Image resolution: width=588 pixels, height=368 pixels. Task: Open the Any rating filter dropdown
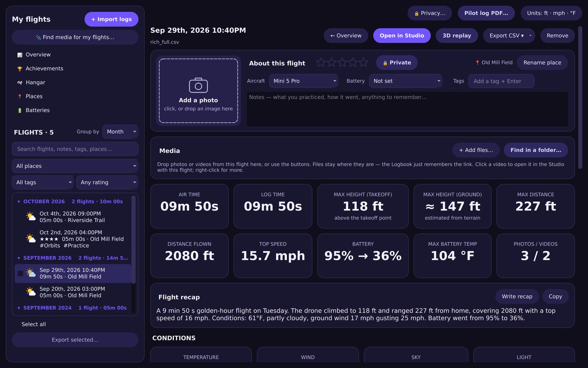click(107, 183)
